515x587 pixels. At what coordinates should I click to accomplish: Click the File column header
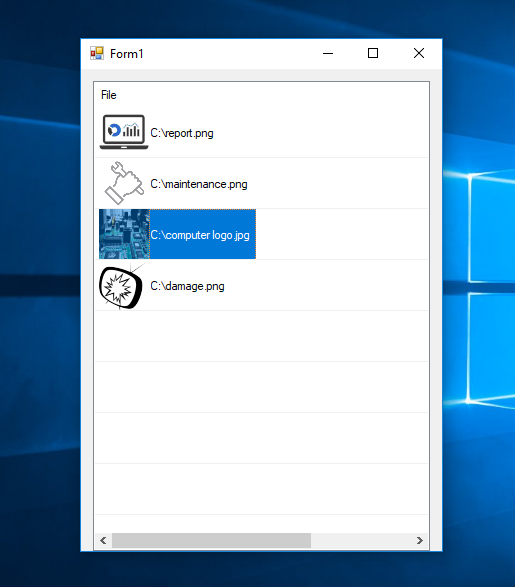(x=109, y=95)
